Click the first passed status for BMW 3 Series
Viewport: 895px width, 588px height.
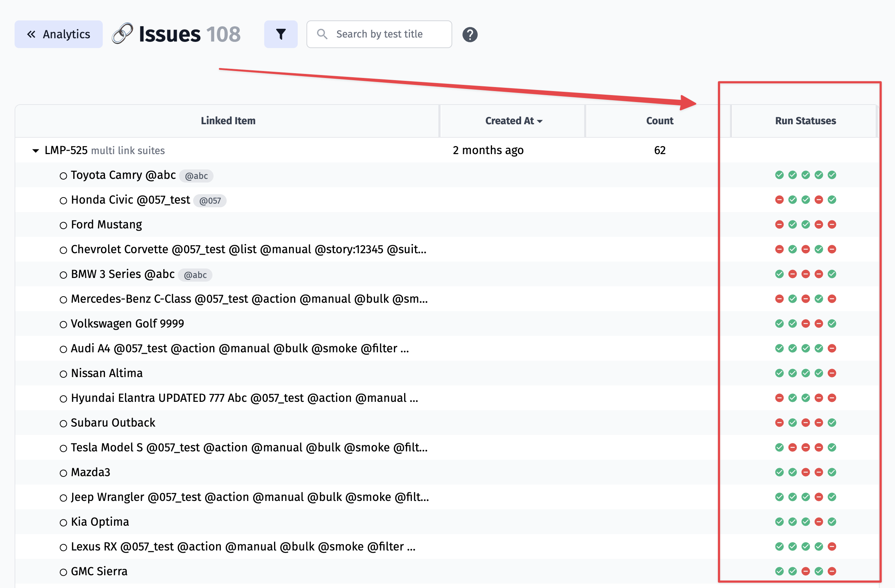tap(779, 274)
